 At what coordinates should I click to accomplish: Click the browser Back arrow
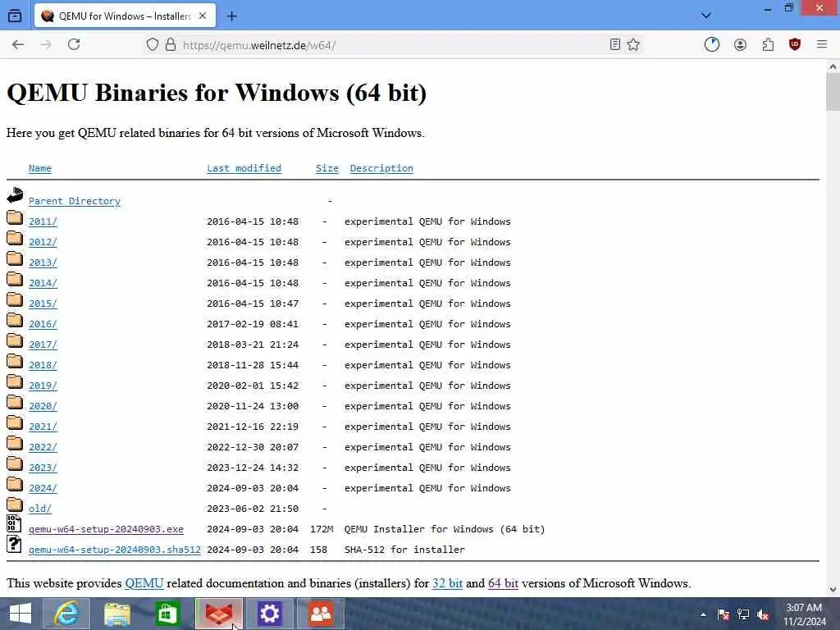(18, 44)
